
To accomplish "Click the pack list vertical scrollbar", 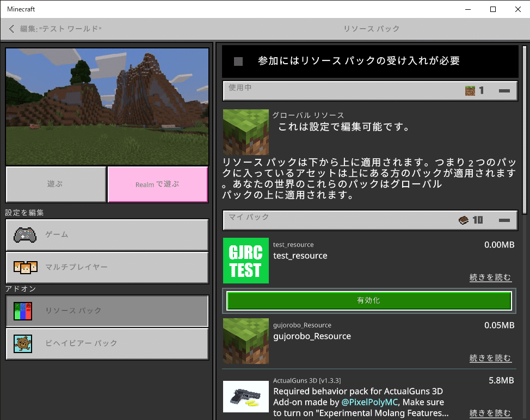I will (x=525, y=130).
